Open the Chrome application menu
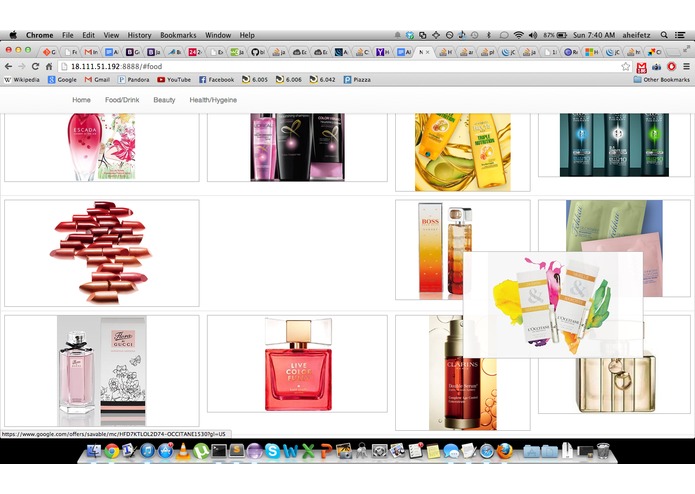695x494 pixels. point(39,35)
